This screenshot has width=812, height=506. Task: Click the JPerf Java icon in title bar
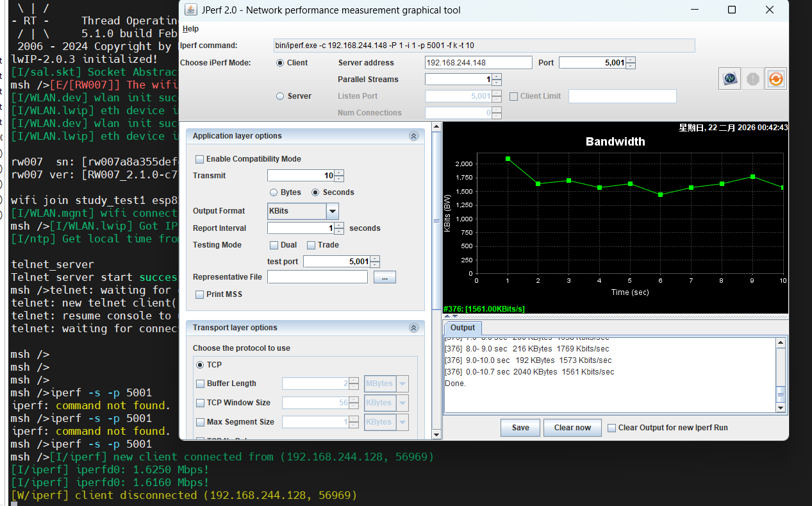[190, 10]
